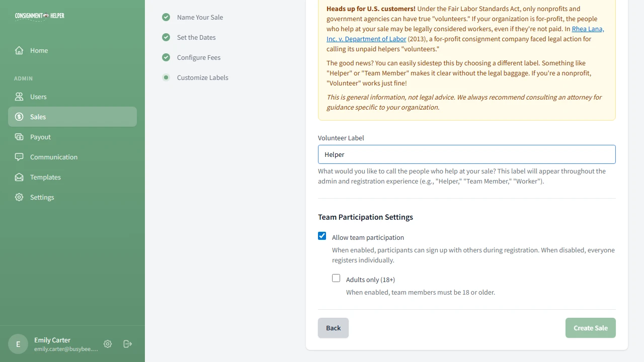Image resolution: width=644 pixels, height=362 pixels.
Task: Open Settings using the gear icon
Action: click(19, 197)
